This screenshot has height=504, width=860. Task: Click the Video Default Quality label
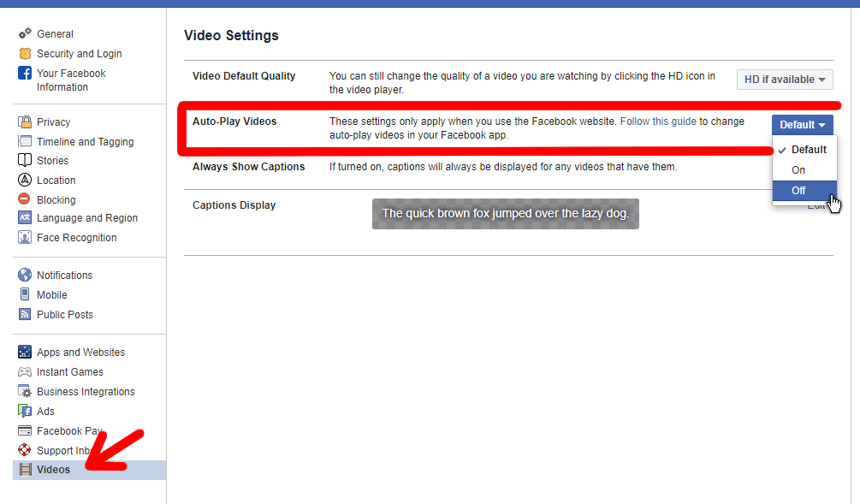(244, 76)
